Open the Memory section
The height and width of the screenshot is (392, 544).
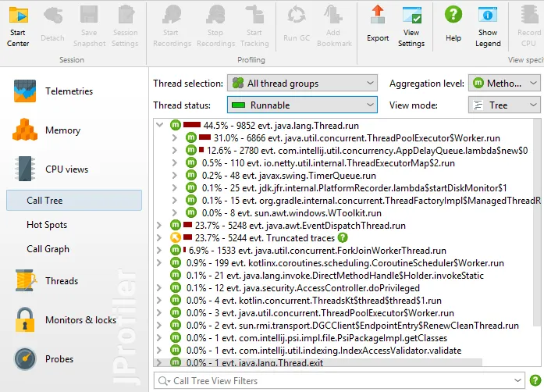(x=47, y=130)
